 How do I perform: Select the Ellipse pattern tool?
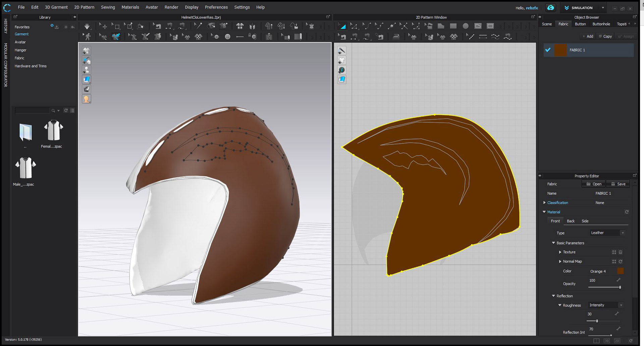pos(465,26)
